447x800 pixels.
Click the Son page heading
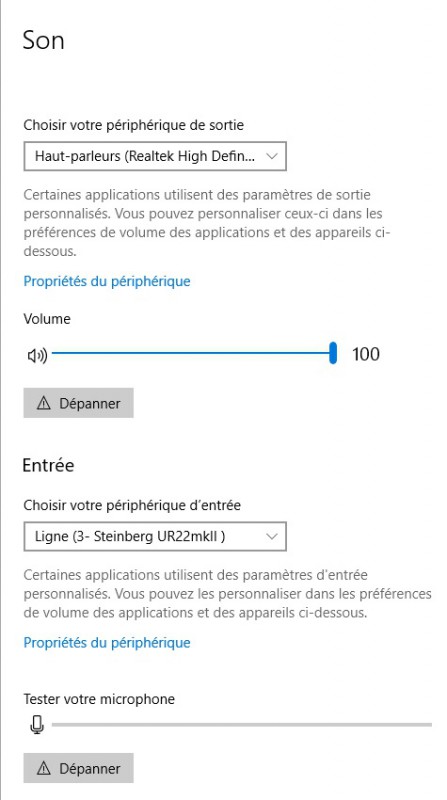pos(43,40)
